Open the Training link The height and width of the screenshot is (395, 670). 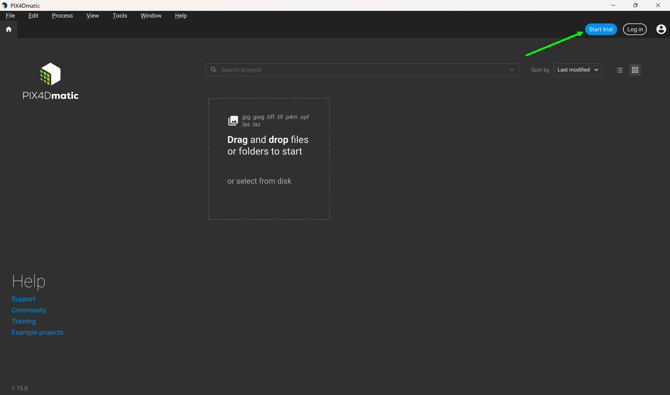point(24,321)
